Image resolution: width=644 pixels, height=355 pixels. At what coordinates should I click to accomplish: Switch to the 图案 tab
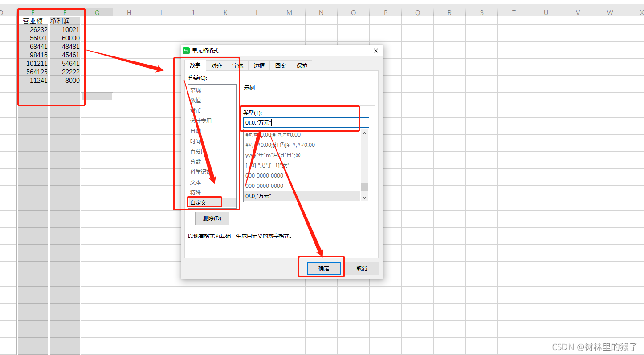pyautogui.click(x=281, y=65)
